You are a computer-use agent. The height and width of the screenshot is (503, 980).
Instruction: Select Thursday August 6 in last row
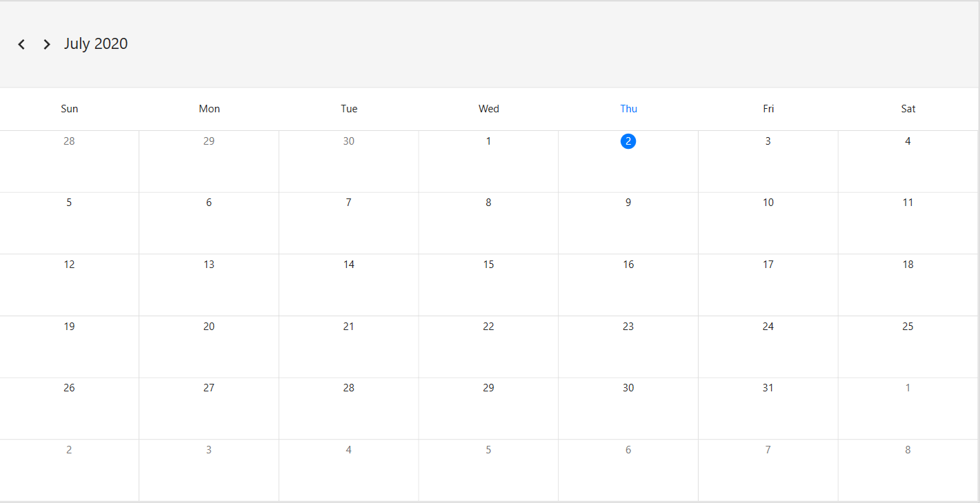(628, 470)
